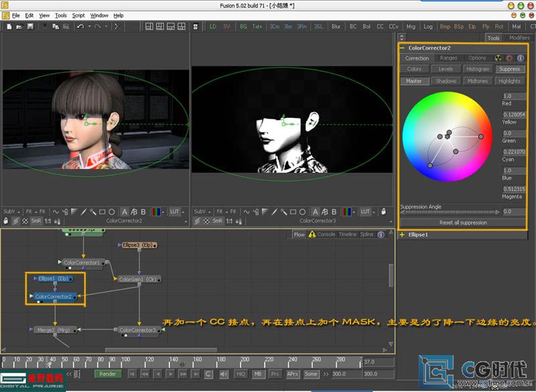The width and height of the screenshot is (536, 392).
Task: Toggle APrx auto proxy button
Action: [292, 374]
